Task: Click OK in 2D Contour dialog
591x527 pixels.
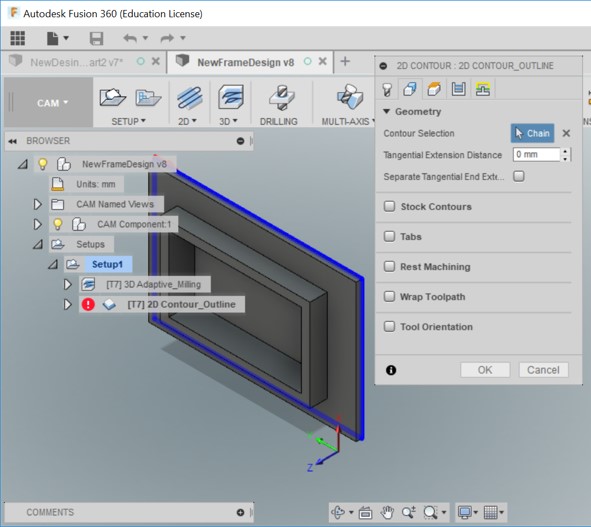Action: pyautogui.click(x=485, y=370)
